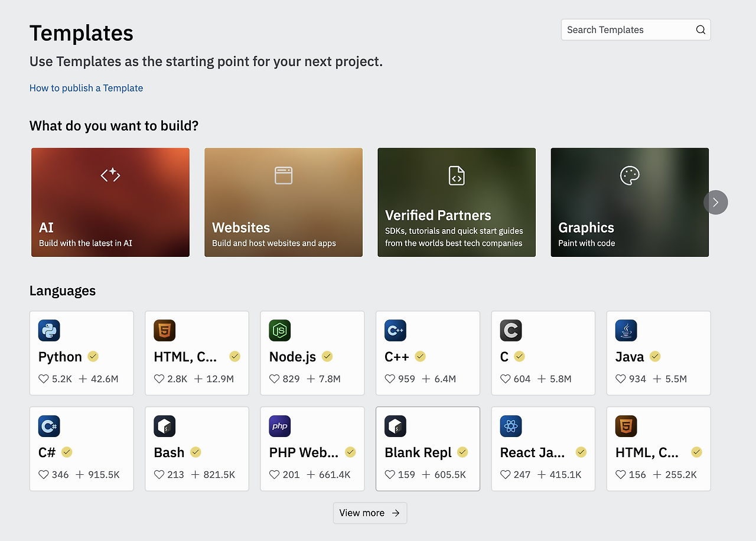Click the Java coffee cup icon

click(626, 331)
